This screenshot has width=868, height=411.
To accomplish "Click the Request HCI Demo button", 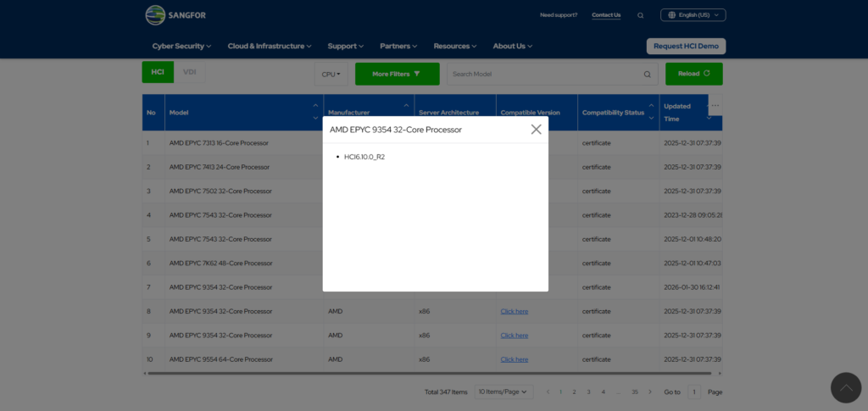I will 686,46.
